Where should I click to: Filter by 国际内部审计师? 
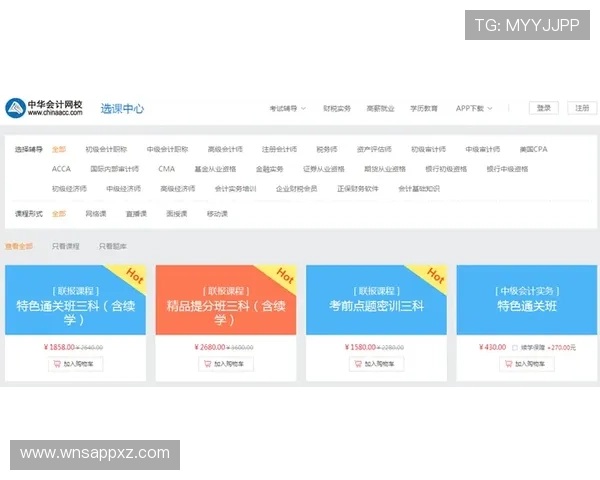tap(114, 169)
